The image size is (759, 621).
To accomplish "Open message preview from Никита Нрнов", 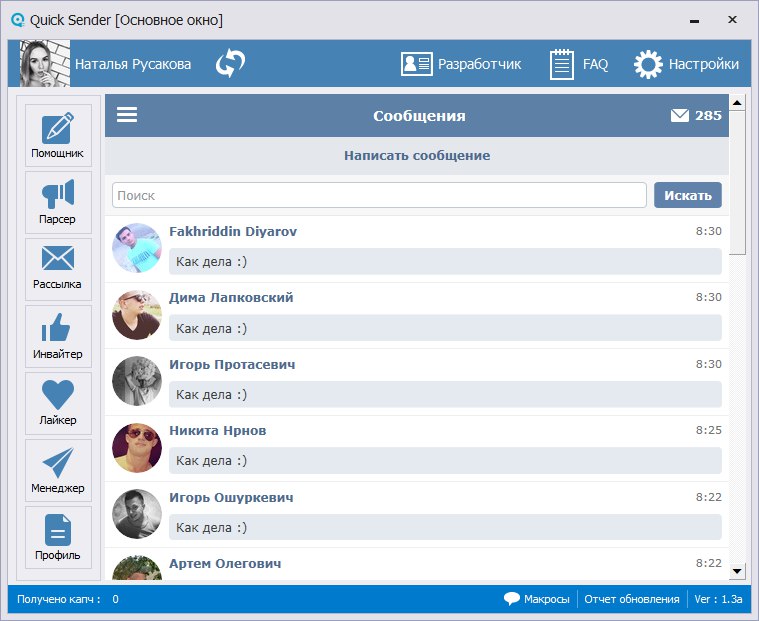I will (x=445, y=461).
